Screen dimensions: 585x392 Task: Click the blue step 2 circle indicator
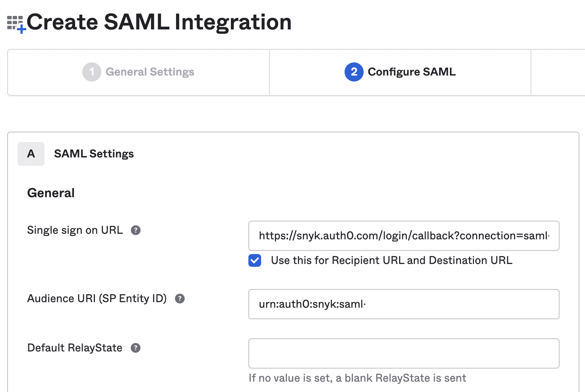pyautogui.click(x=353, y=72)
